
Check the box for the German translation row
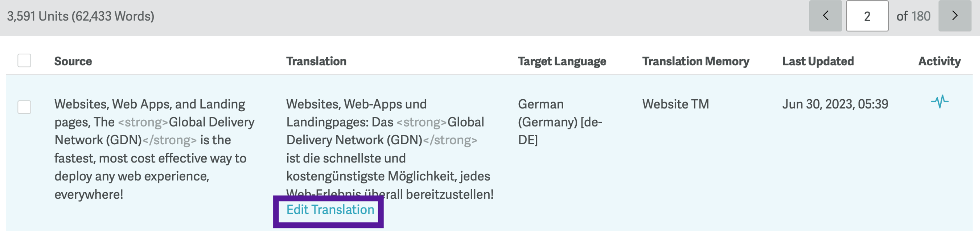[24, 107]
